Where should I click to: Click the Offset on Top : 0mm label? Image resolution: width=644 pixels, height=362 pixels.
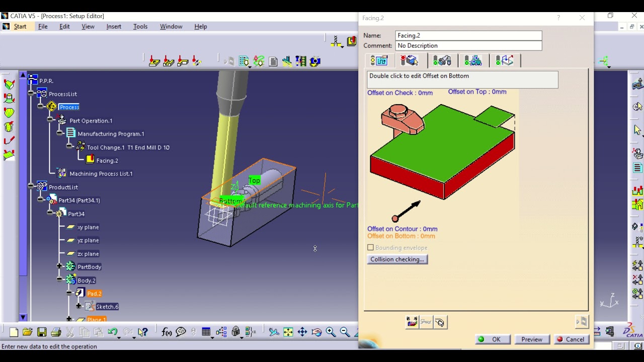(477, 92)
